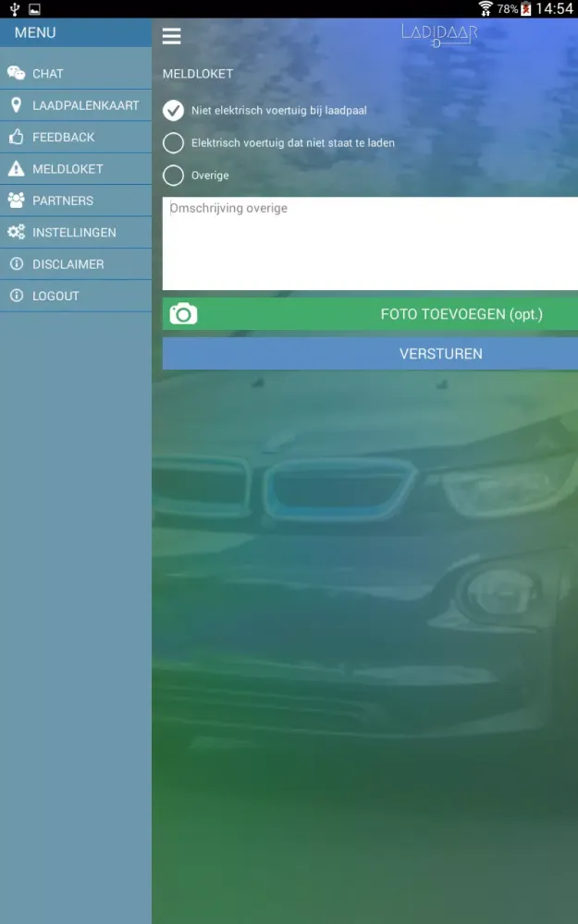
Task: Tap the Ladidaar logo in header
Action: 438,34
